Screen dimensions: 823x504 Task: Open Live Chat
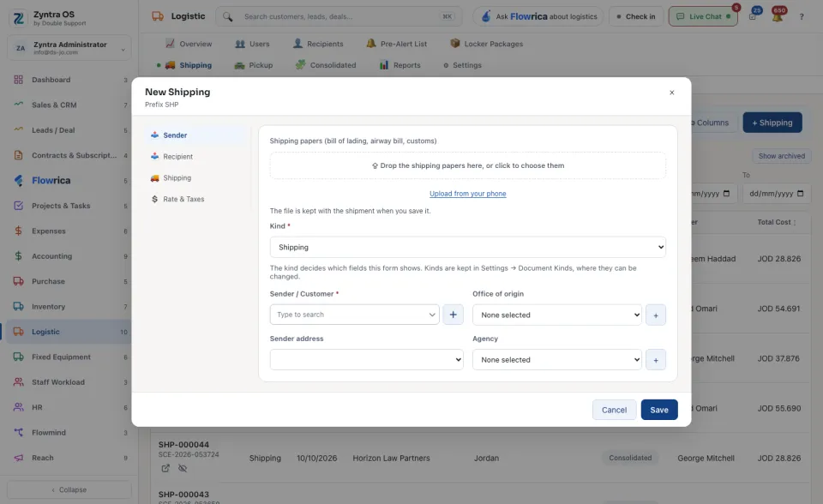click(703, 16)
